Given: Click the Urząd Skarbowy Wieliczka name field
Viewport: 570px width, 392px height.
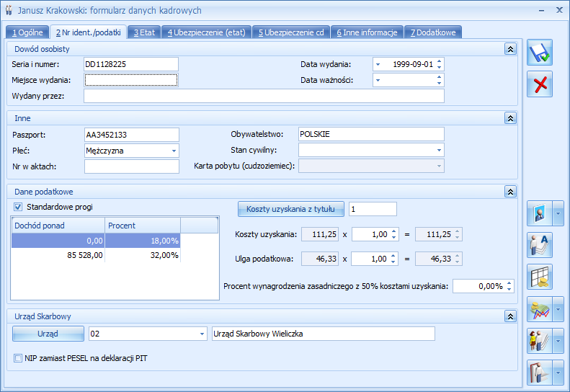Looking at the screenshot, I should pyautogui.click(x=323, y=334).
